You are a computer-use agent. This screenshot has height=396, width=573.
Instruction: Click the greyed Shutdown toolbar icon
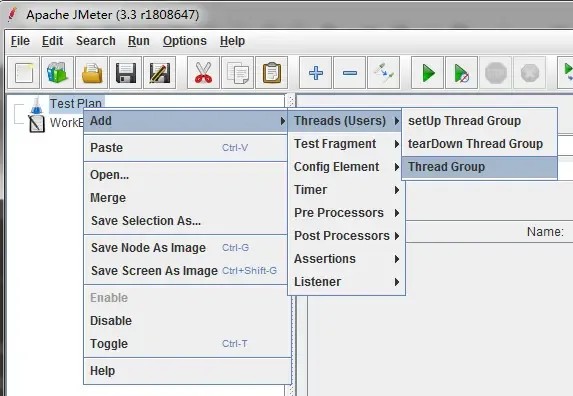530,73
